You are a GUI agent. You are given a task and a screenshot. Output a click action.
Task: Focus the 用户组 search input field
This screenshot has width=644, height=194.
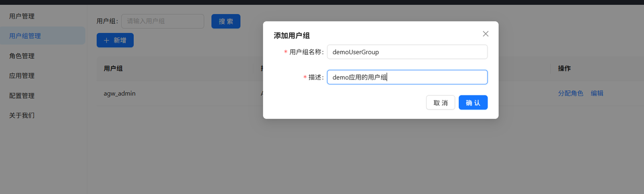click(x=163, y=21)
